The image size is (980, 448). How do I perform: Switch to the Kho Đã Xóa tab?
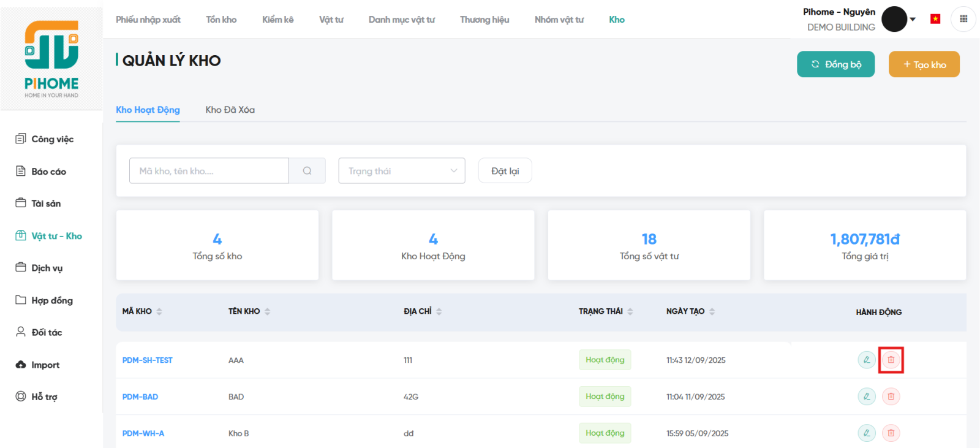(230, 110)
